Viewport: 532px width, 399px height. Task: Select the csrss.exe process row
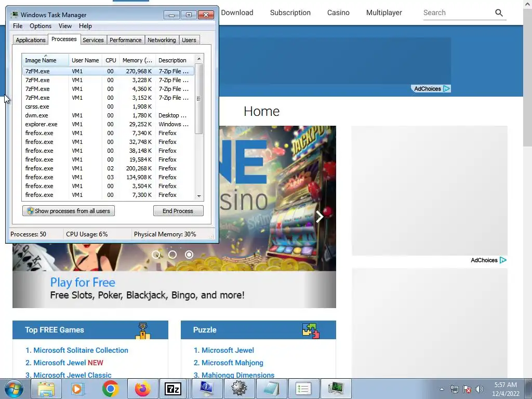tap(108, 107)
